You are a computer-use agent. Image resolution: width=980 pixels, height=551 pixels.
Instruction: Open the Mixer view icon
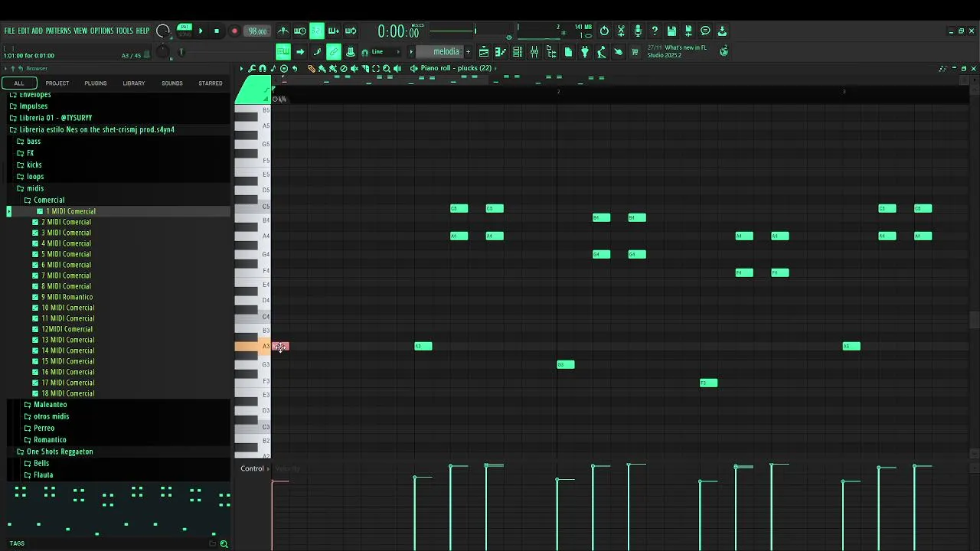click(534, 52)
